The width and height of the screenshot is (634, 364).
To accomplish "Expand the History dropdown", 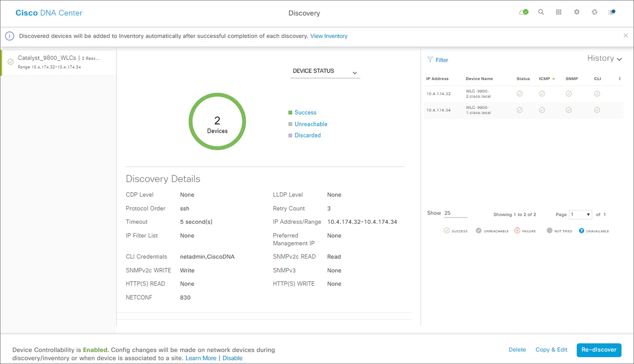I will tap(605, 58).
